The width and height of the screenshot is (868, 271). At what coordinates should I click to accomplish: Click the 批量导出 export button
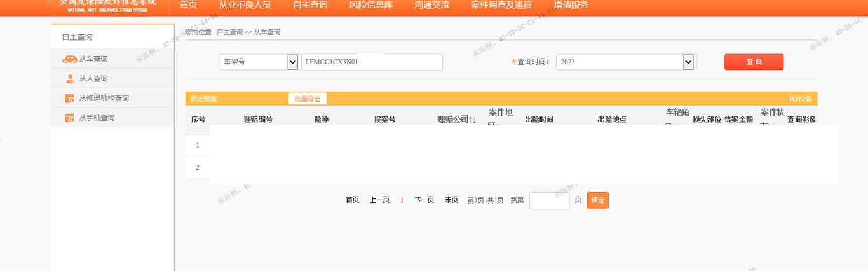click(x=308, y=99)
